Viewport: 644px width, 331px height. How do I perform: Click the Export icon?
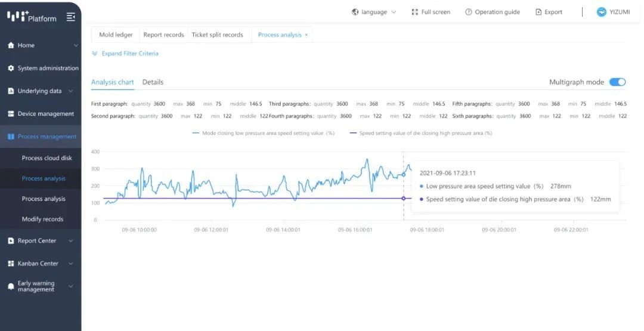coord(538,12)
